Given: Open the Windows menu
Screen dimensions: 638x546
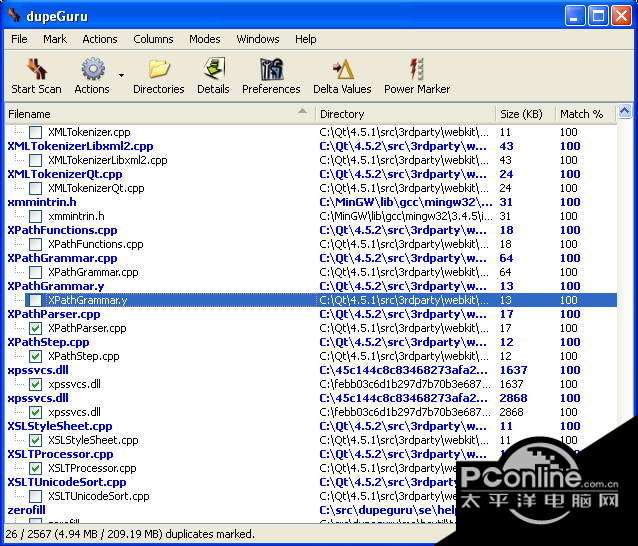Looking at the screenshot, I should pos(258,39).
